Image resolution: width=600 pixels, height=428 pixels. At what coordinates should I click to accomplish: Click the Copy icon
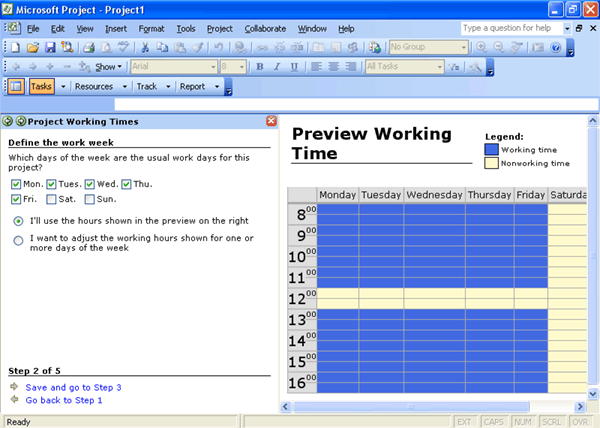[x=162, y=47]
